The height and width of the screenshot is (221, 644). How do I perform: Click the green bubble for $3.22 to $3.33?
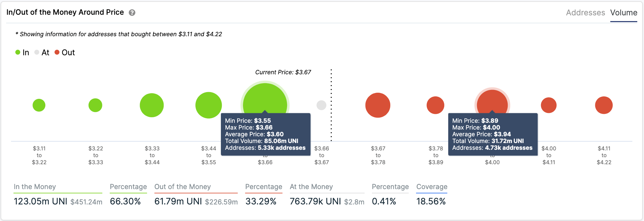tap(95, 105)
